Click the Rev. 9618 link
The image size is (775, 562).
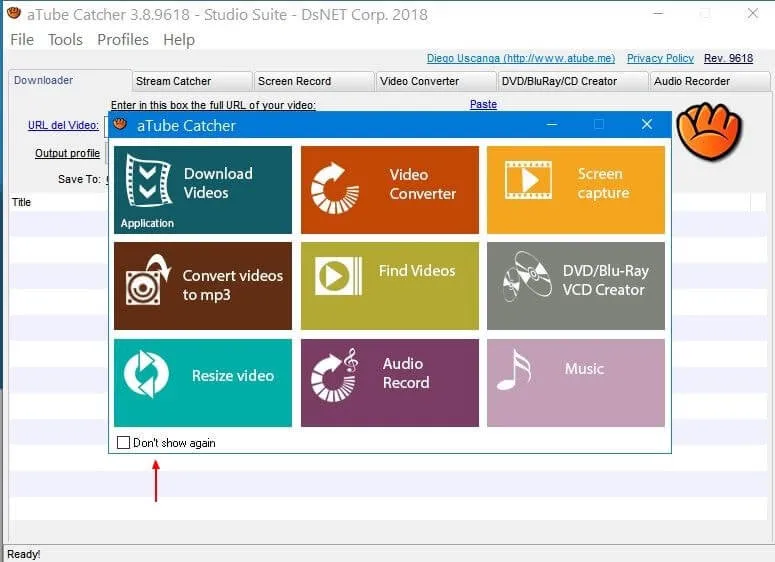point(729,58)
